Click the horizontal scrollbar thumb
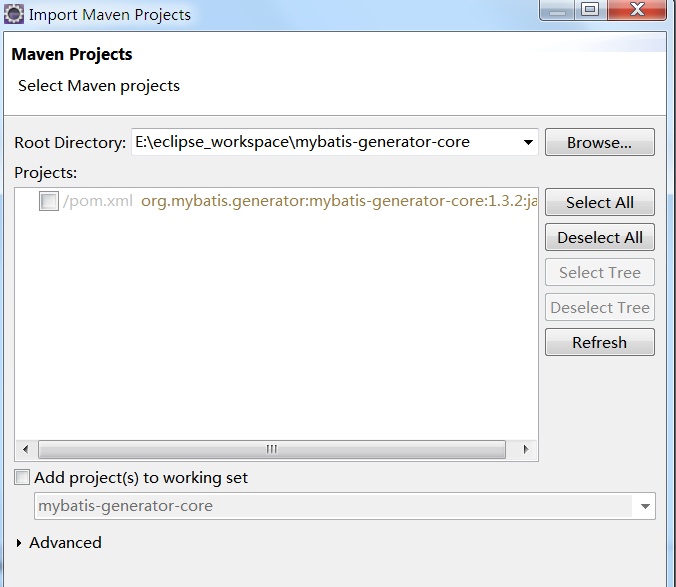The height and width of the screenshot is (587, 676). click(272, 450)
